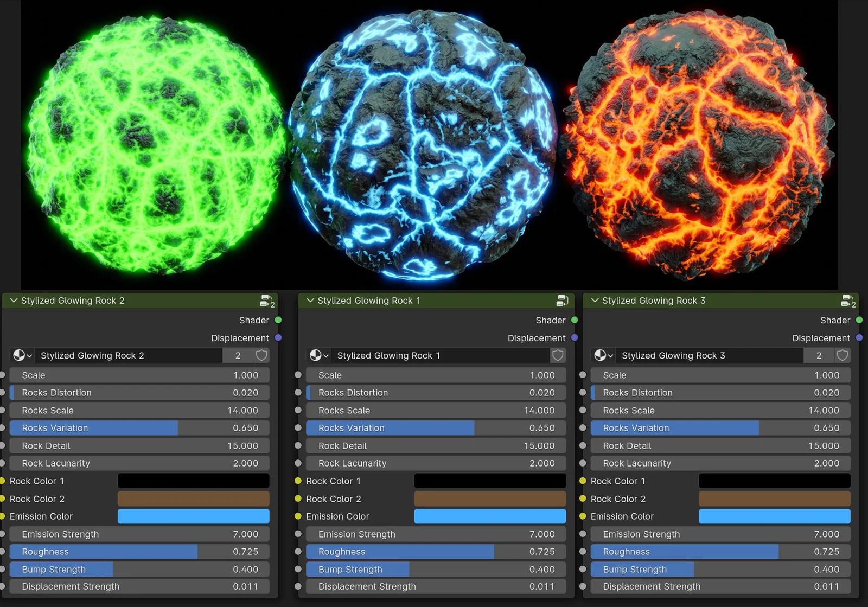Collapse the Stylized Glowing Rock 3 node
The image size is (868, 607).
click(x=594, y=301)
